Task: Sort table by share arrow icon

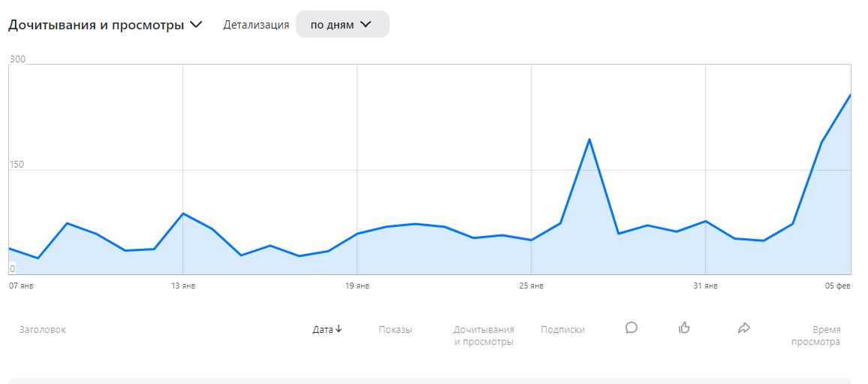Action: coord(743,328)
